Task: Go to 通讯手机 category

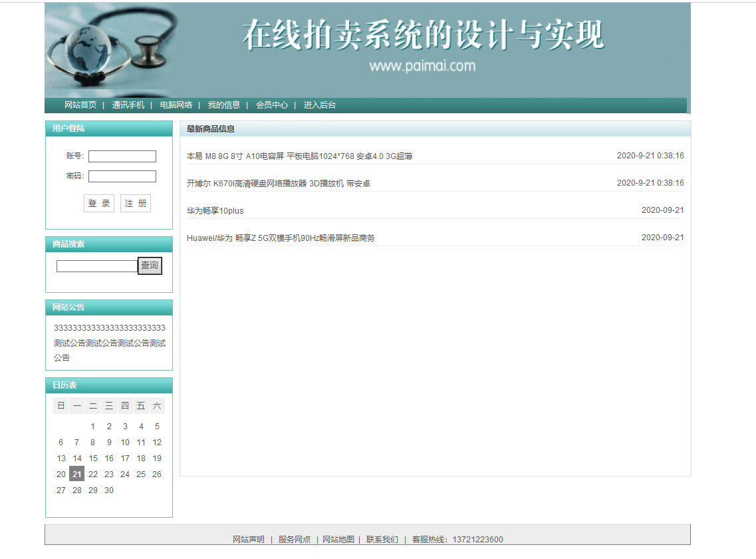Action: tap(128, 105)
